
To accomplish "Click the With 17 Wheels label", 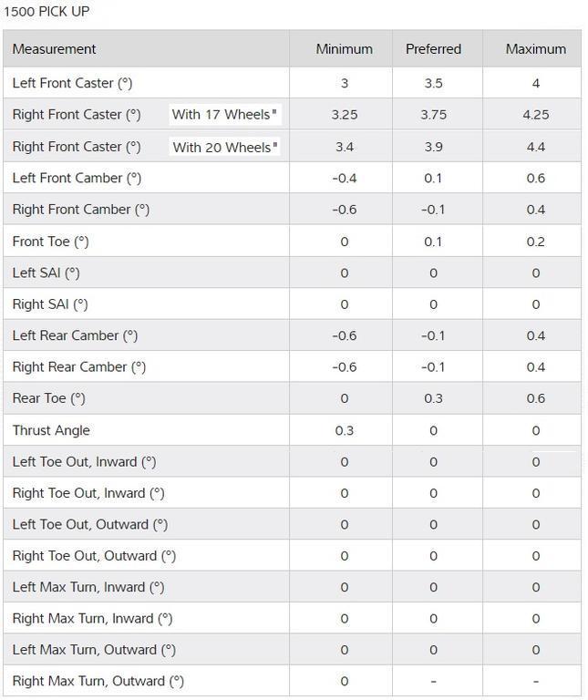I will pos(224,114).
